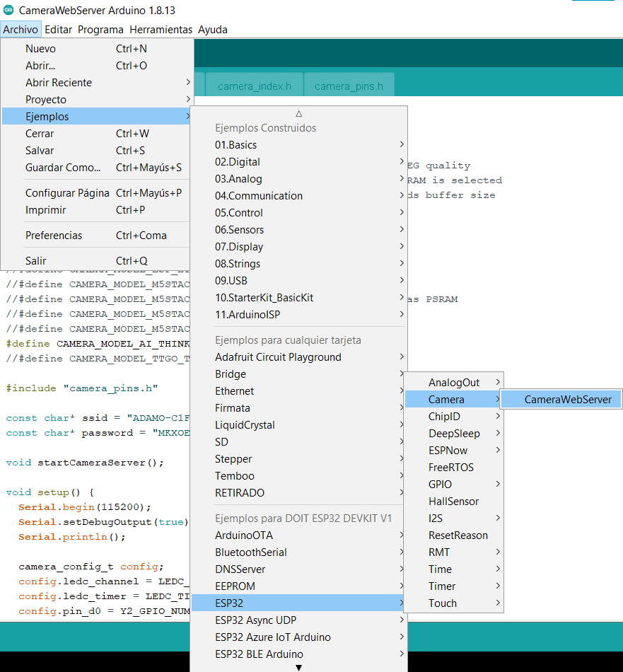Switch to the camera_pins.h tab
Screen dimensions: 623x672
(x=349, y=86)
